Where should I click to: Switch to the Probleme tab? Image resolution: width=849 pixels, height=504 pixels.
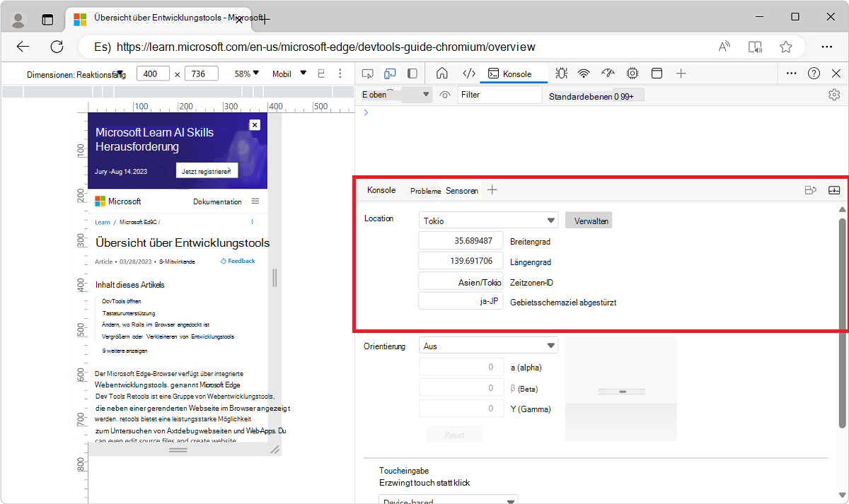[x=424, y=190]
